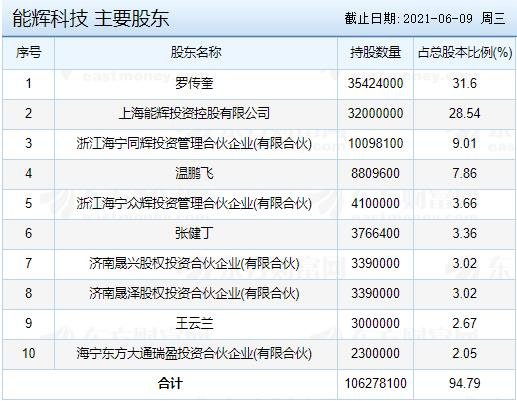
Task: Select percentage '31.6'
Action: pos(465,83)
